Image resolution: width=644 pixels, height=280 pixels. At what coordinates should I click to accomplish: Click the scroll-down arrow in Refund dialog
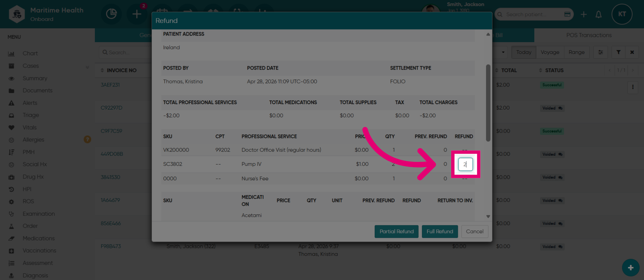click(488, 216)
